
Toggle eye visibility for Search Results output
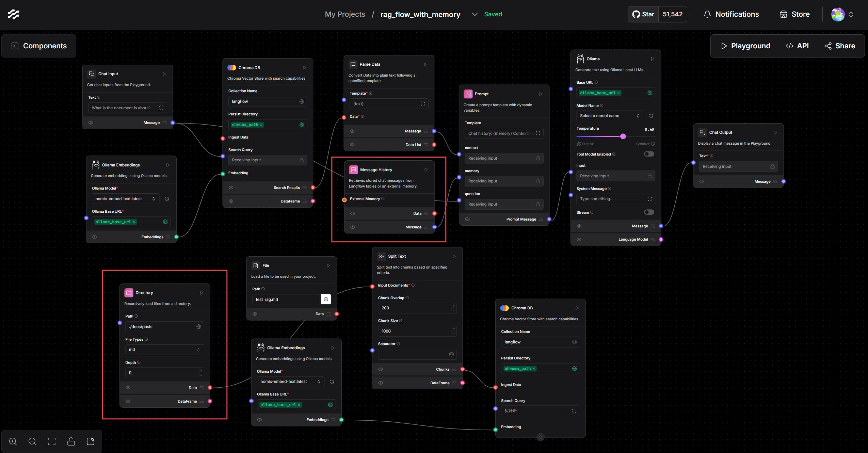pos(231,188)
